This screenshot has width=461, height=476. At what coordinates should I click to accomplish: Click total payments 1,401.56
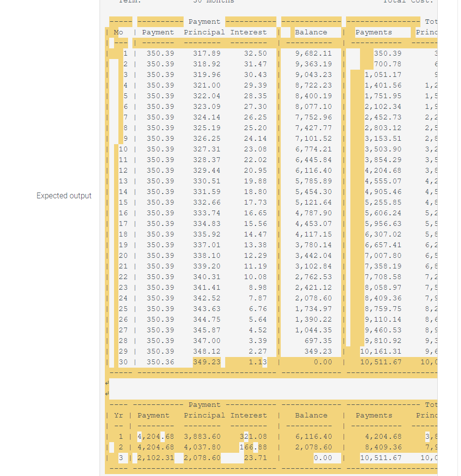click(x=383, y=85)
